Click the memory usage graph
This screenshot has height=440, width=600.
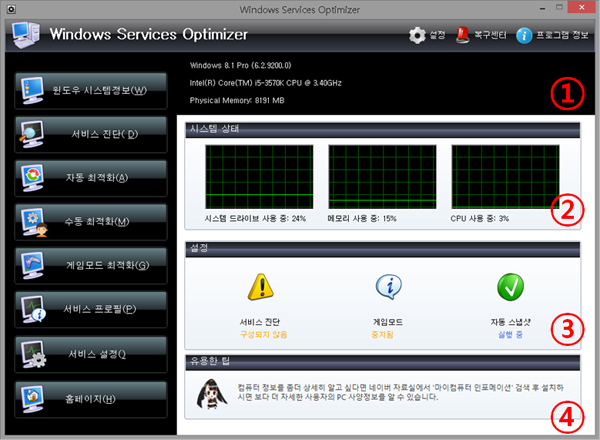pyautogui.click(x=382, y=177)
